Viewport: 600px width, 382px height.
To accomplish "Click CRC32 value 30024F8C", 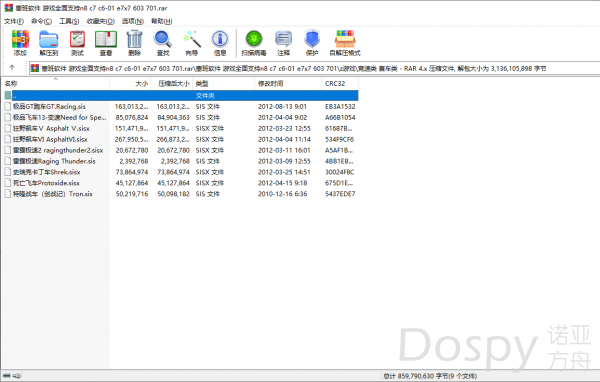I will point(340,172).
